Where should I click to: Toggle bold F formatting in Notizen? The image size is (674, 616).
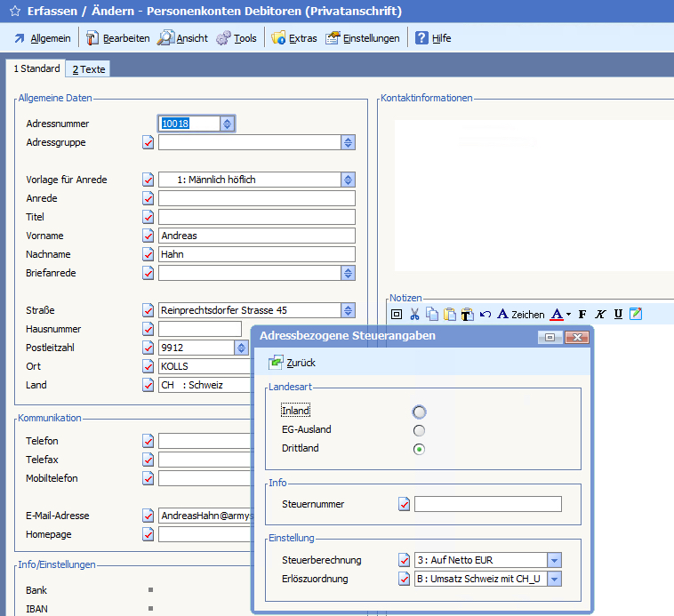coord(582,314)
